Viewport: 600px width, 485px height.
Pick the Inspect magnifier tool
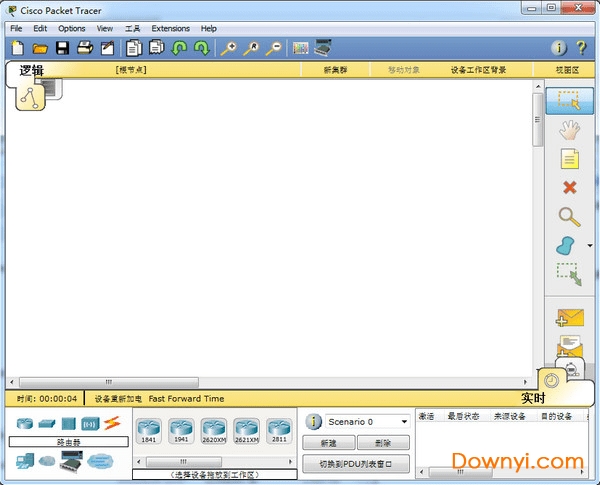click(569, 216)
